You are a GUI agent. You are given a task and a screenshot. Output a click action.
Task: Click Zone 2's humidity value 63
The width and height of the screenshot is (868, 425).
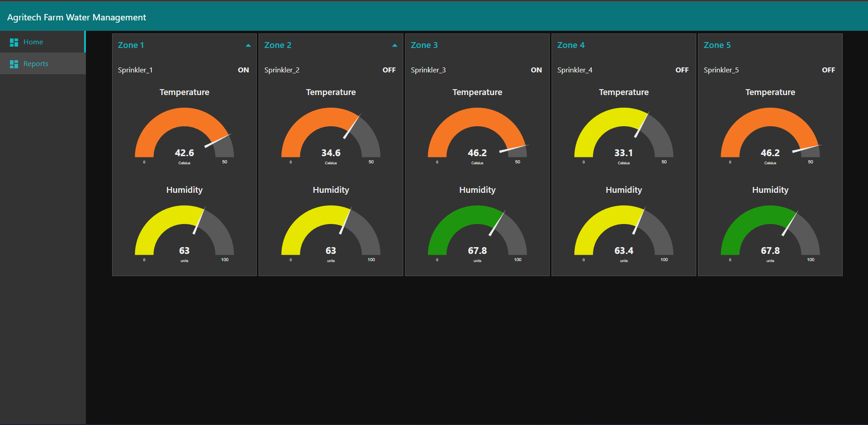331,251
